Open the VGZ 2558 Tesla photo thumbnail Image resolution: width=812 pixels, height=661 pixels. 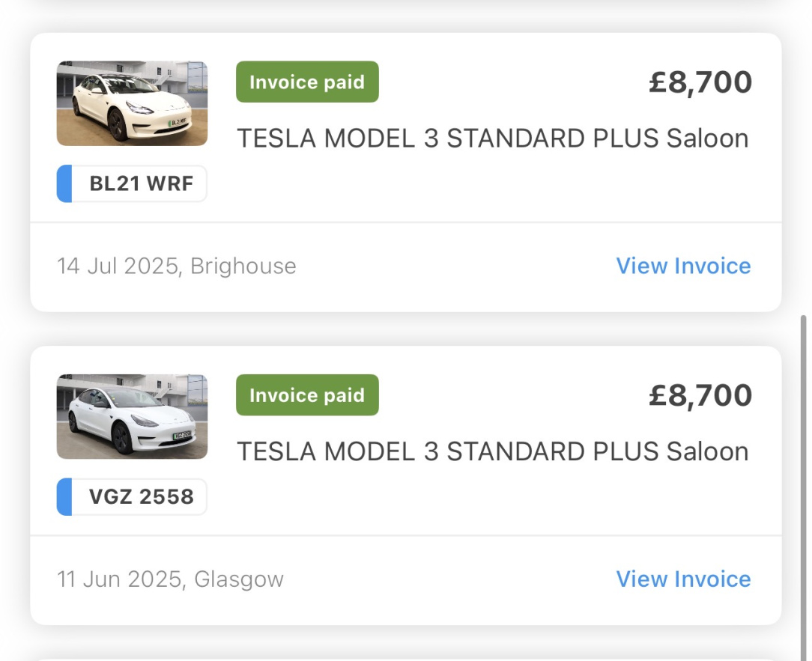132,416
